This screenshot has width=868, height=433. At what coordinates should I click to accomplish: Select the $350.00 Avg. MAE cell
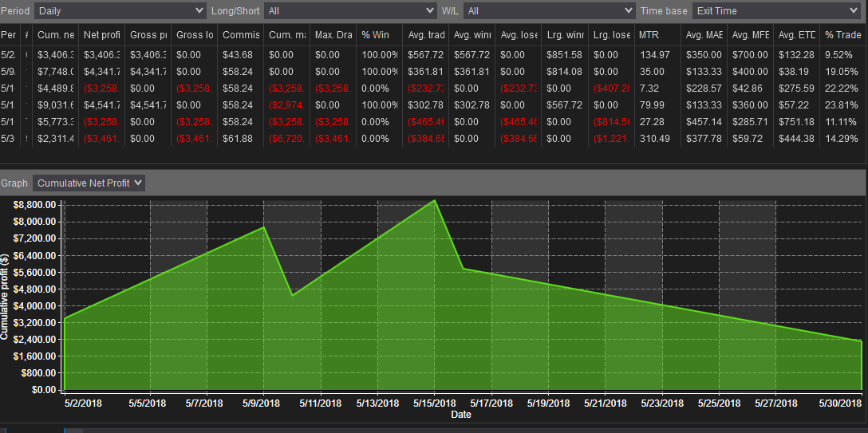coord(704,55)
